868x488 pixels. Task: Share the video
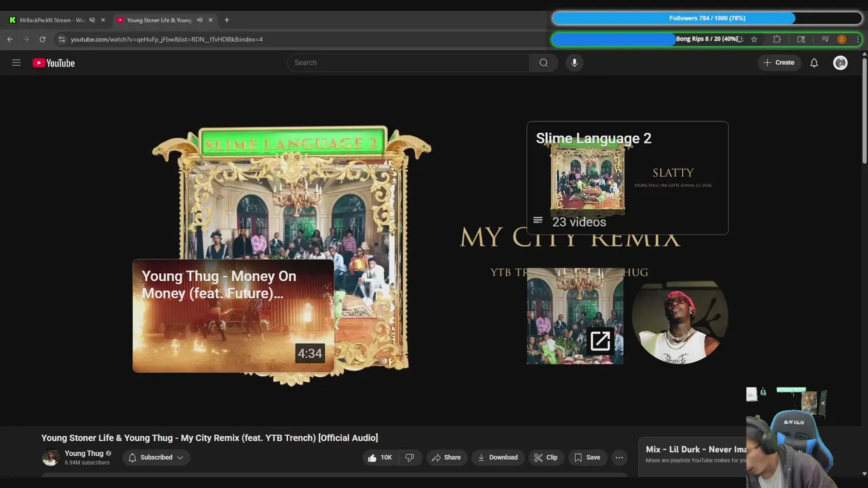point(446,457)
